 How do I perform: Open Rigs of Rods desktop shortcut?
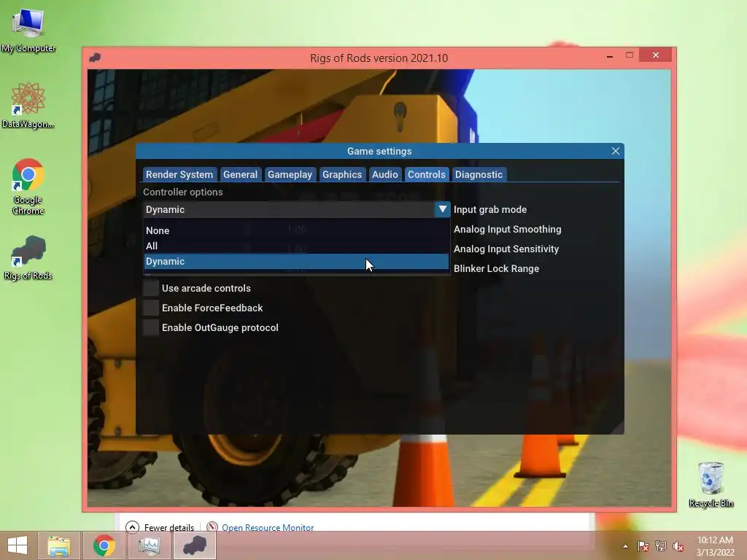tap(28, 257)
